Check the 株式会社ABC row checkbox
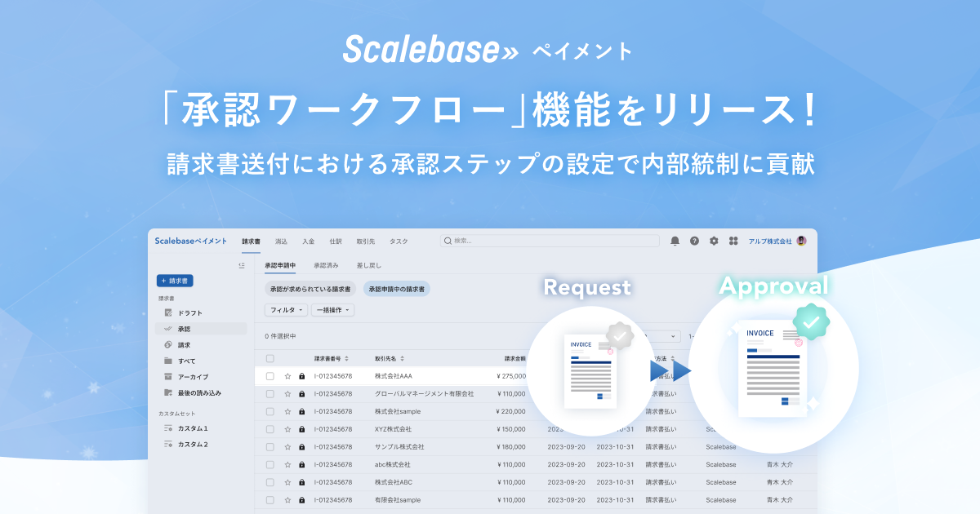The width and height of the screenshot is (980, 514). [x=270, y=482]
